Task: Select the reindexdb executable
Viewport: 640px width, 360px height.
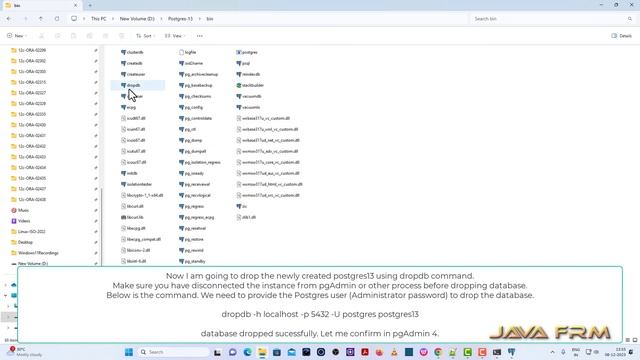Action: [x=248, y=74]
